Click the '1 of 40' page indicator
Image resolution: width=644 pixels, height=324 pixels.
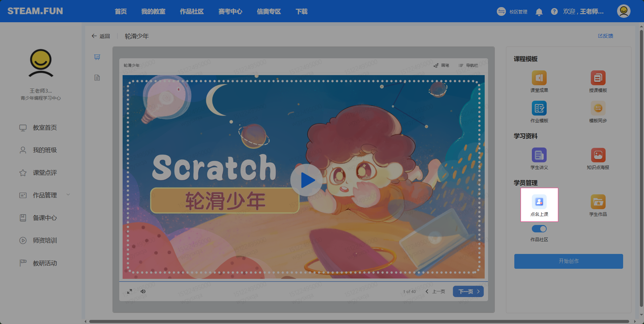410,292
